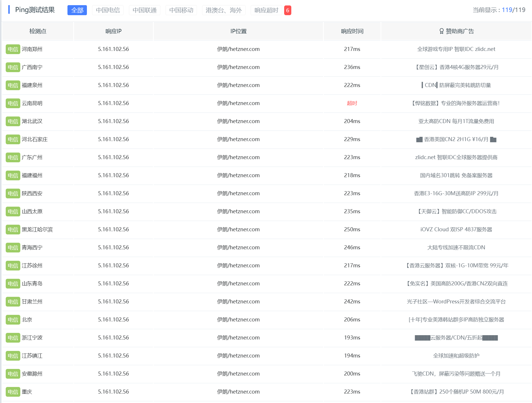Image resolution: width=532 pixels, height=403 pixels.
Task: Click 伊朗/hetzner.com in the 重庆 row
Action: point(238,392)
